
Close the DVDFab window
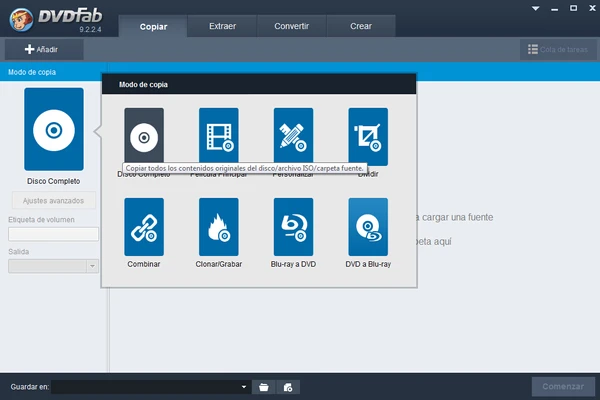point(592,8)
